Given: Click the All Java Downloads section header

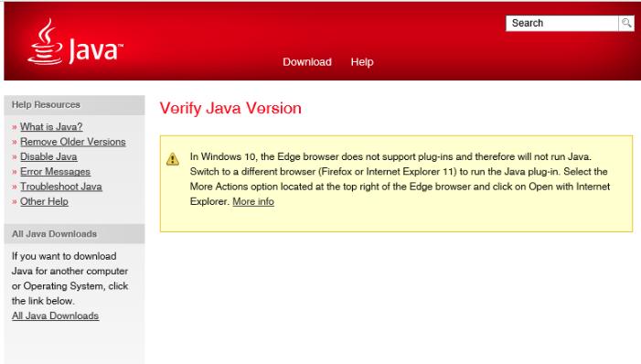Looking at the screenshot, I should [74, 234].
